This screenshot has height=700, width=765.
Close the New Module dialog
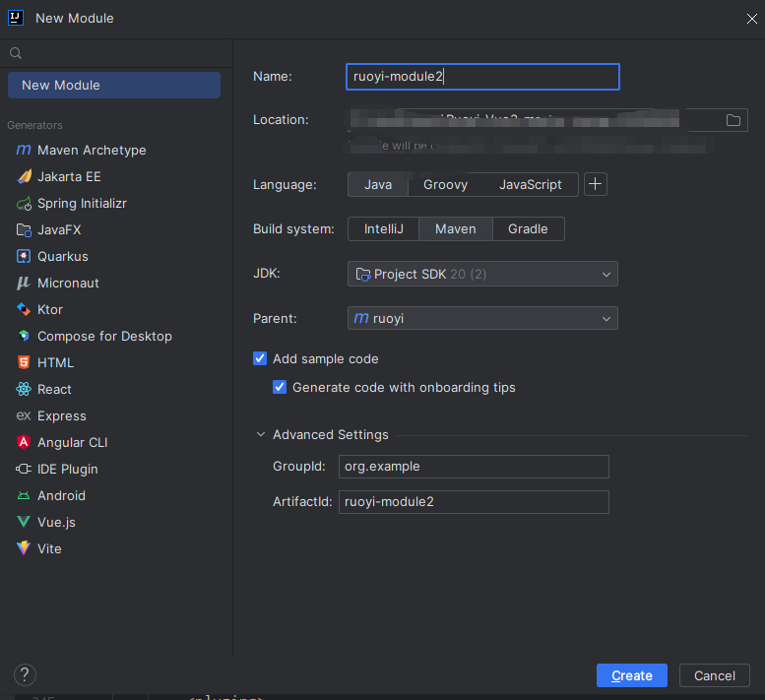point(752,19)
